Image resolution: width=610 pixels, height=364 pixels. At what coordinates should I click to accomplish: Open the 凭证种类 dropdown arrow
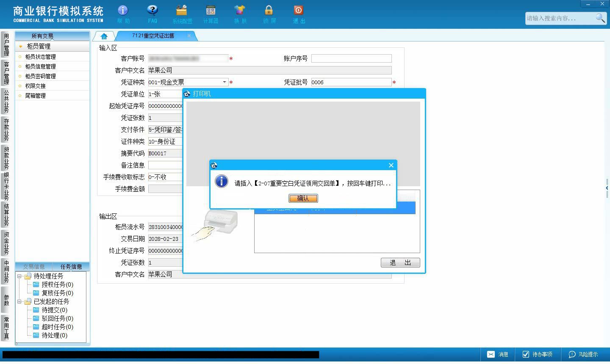click(x=225, y=82)
